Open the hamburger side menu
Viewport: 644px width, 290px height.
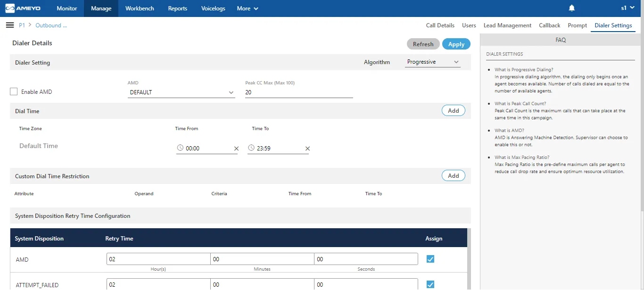(9, 25)
